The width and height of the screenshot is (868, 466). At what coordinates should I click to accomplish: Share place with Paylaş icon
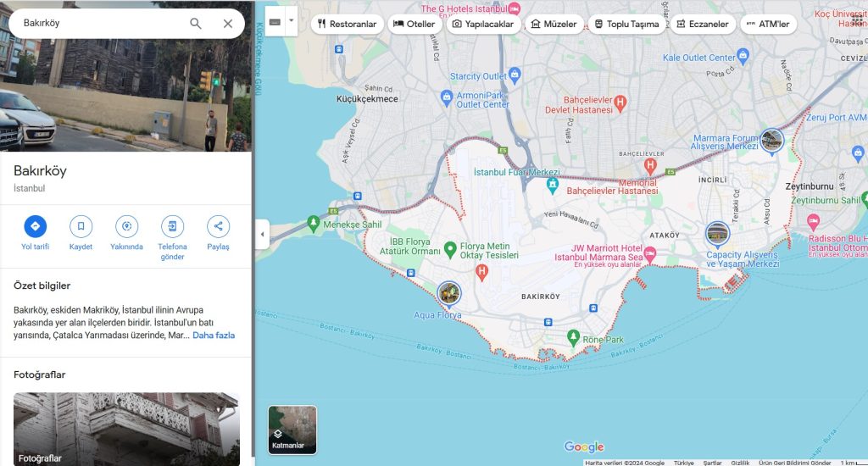pos(218,226)
